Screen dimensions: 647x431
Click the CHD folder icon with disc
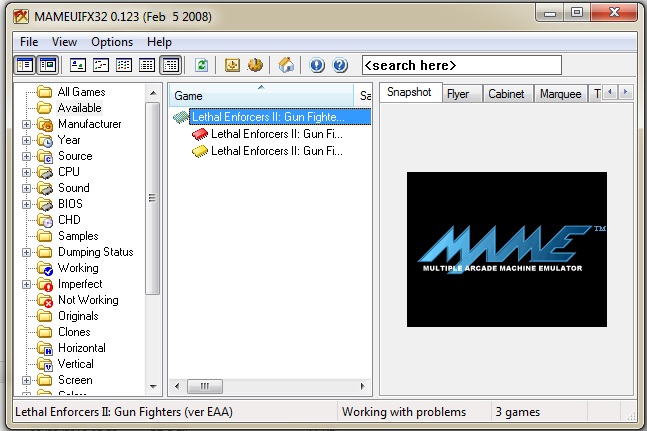pos(45,220)
